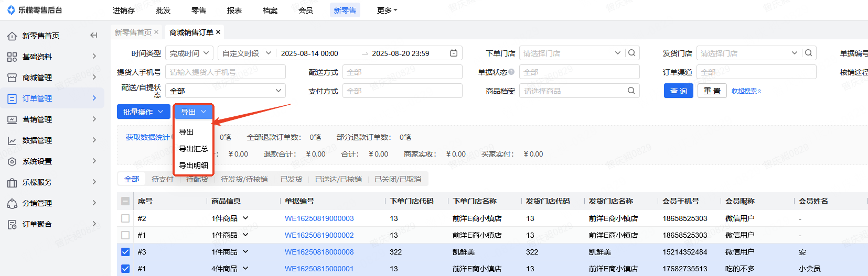Screen dimensions: 868x276
Task: Switch to the 已关闭/已取消 tab
Action: (398, 179)
